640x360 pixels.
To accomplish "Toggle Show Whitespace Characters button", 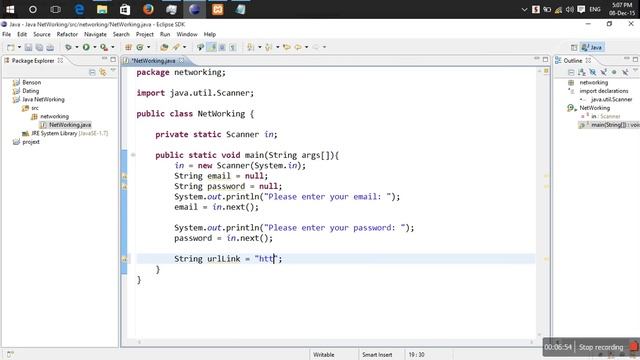I will click(x=233, y=47).
